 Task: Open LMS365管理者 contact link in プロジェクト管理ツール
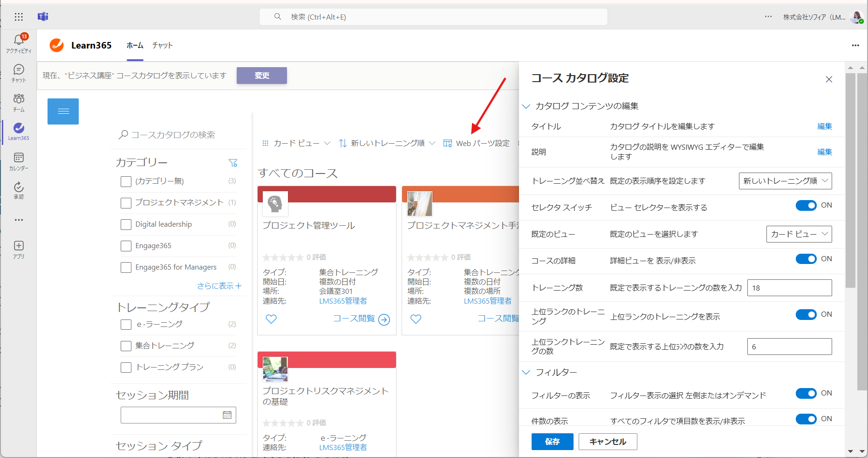tap(343, 301)
